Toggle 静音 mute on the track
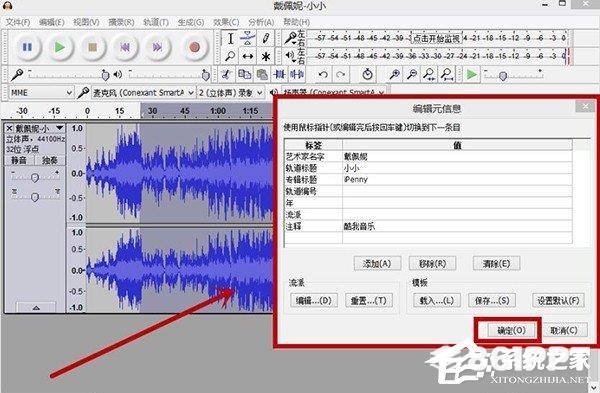Screen dimensions: 600x393 tap(19, 160)
